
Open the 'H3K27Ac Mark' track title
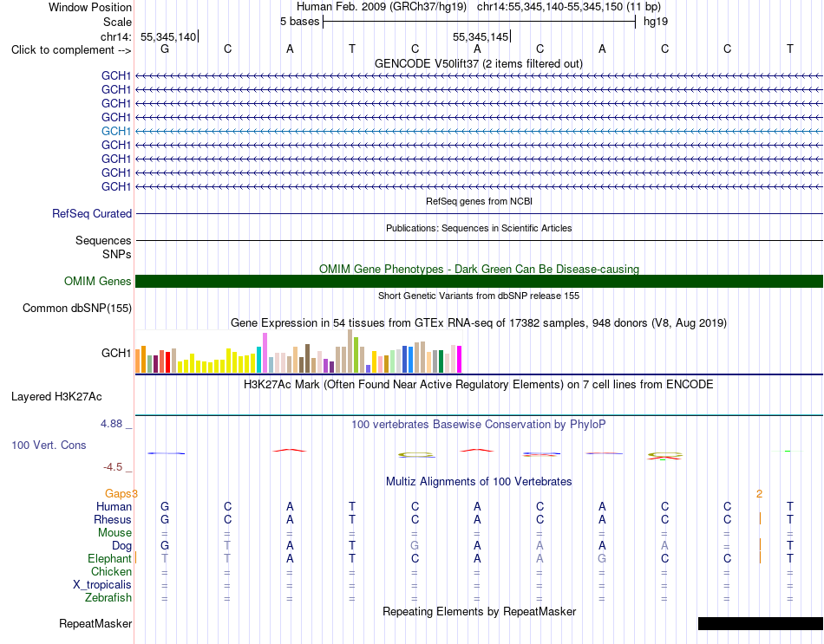(x=479, y=385)
